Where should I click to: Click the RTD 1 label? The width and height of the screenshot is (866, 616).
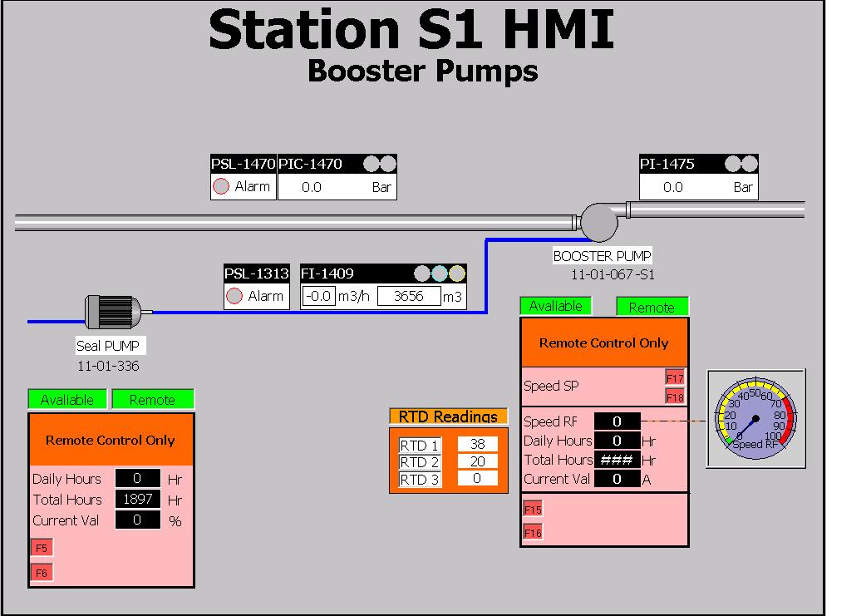[420, 446]
